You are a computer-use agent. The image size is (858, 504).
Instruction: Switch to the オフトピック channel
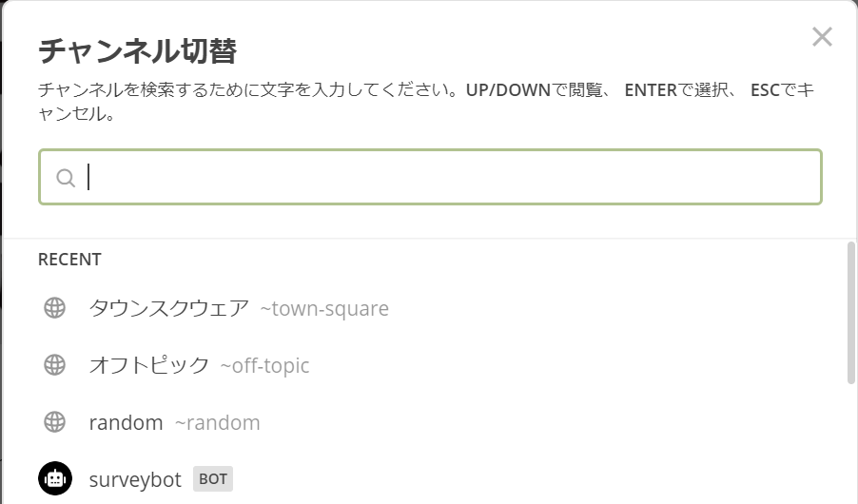click(148, 365)
